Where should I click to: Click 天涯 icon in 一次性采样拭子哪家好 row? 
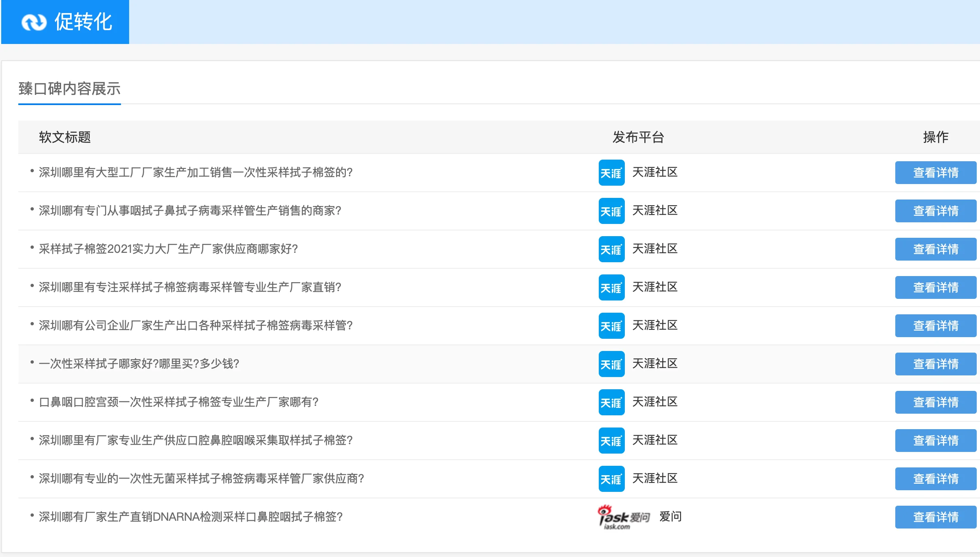[611, 364]
